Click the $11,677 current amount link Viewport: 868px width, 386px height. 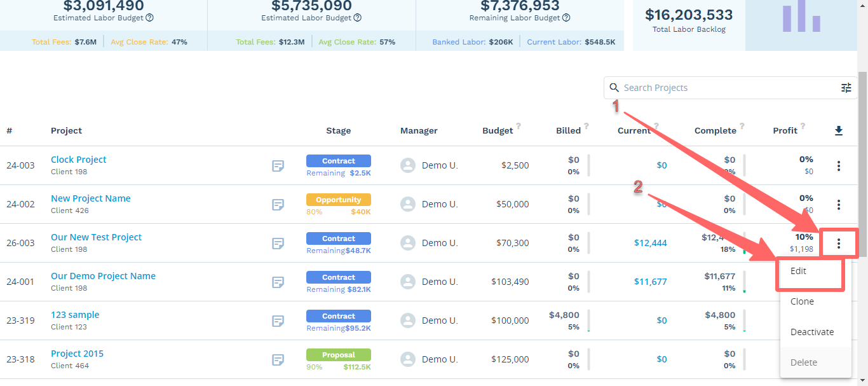coord(651,282)
